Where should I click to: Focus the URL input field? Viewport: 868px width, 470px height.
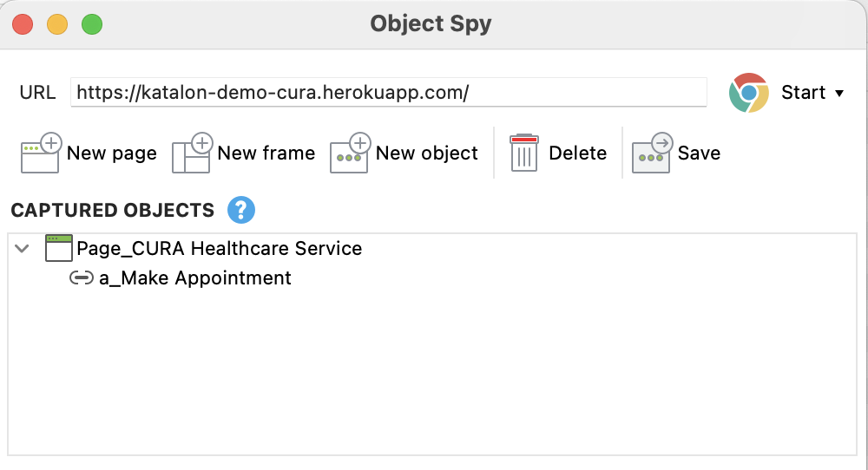click(x=388, y=93)
